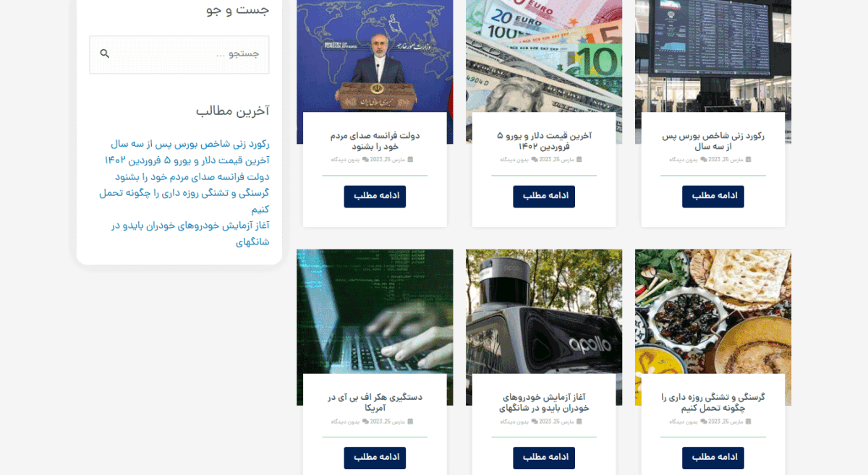The height and width of the screenshot is (475, 868).
Task: Open ادامه مطلب for fasting hunger article
Action: (x=713, y=458)
